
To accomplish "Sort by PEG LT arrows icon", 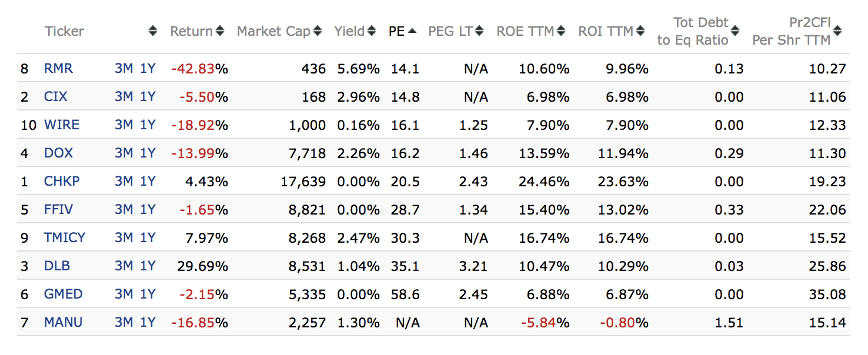I will 479,31.
